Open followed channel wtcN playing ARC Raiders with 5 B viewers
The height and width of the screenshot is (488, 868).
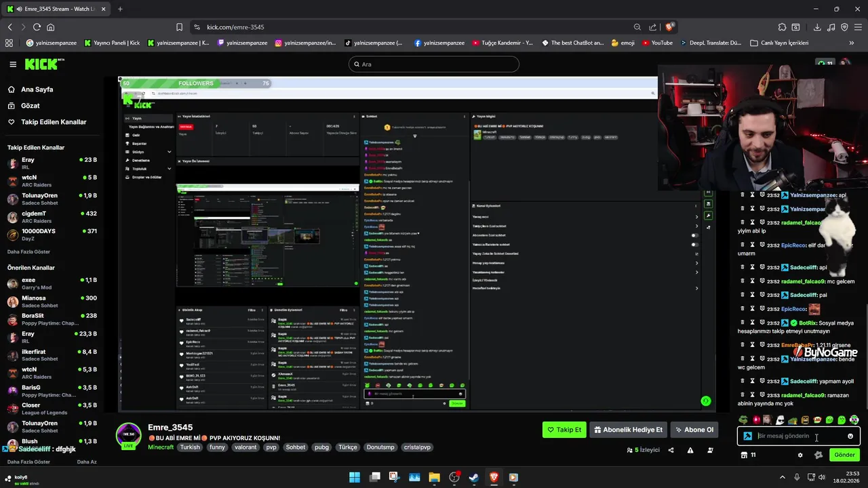click(x=52, y=181)
